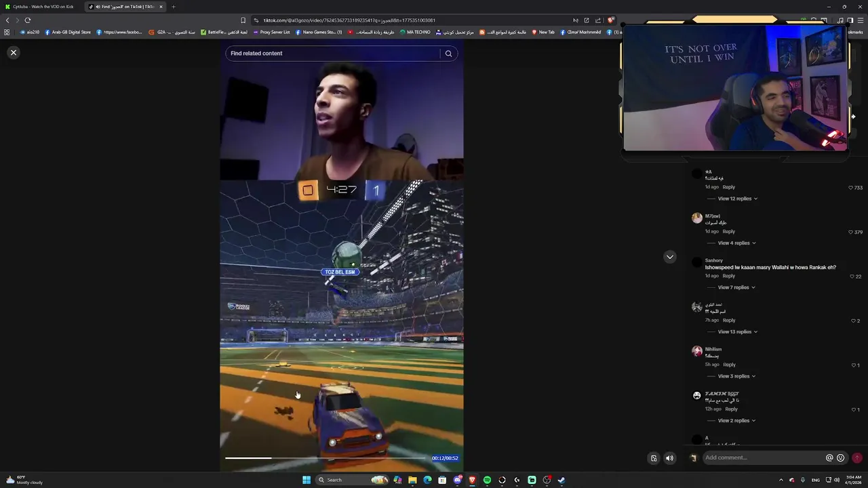Open the MA TECHNO bookmark

(415, 32)
